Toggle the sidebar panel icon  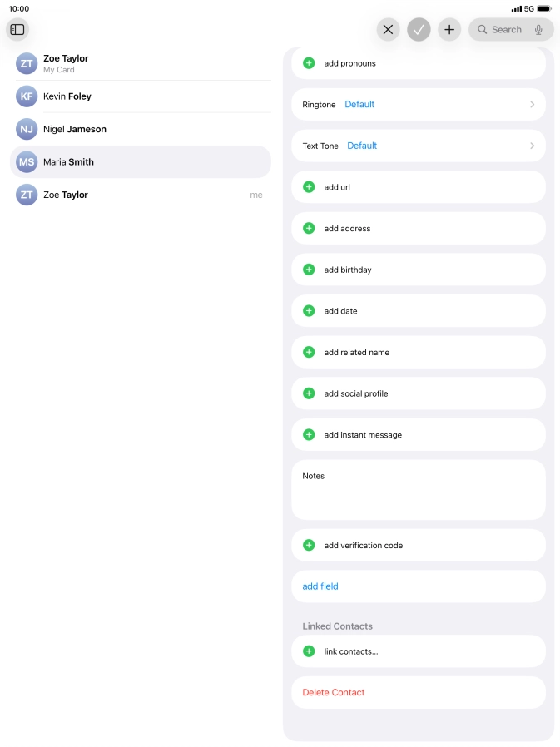(x=17, y=29)
